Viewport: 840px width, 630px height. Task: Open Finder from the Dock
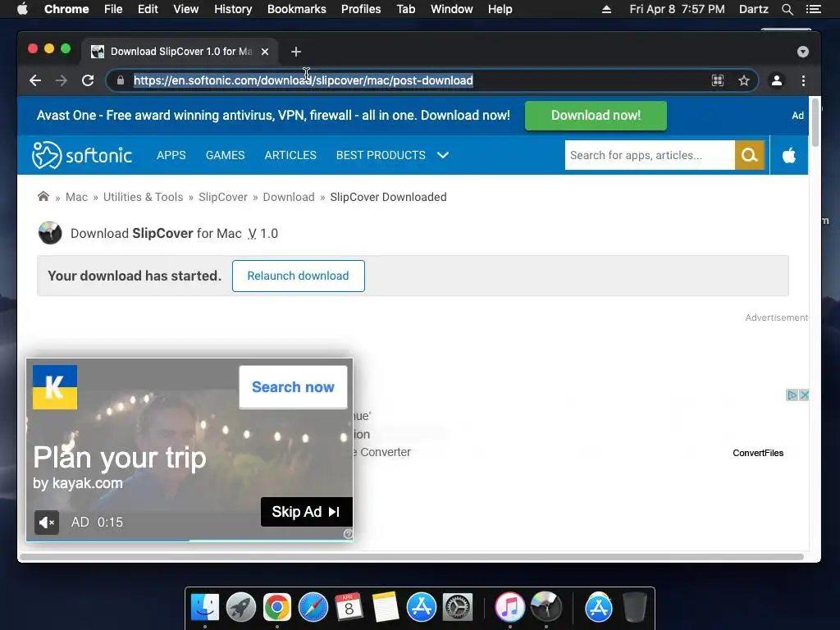(x=205, y=608)
